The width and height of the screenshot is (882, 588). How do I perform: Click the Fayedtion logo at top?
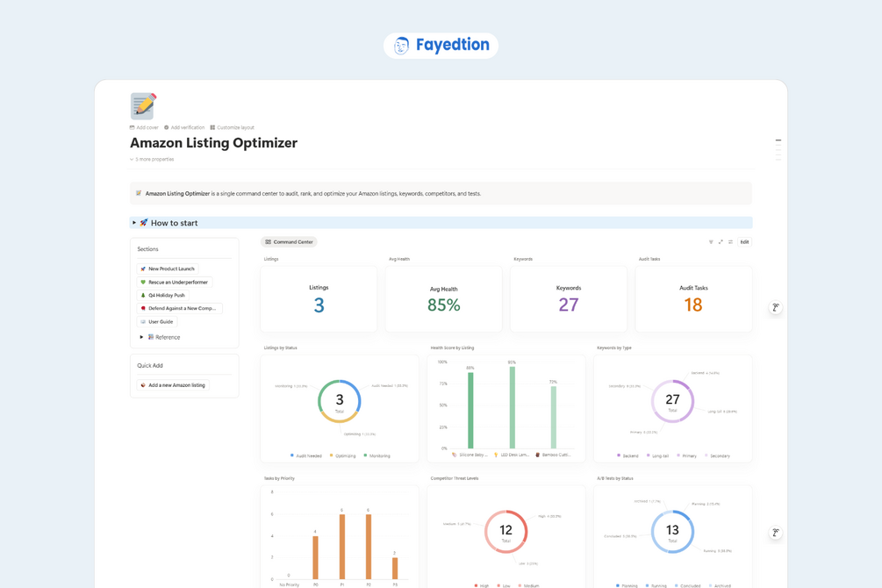click(x=441, y=45)
